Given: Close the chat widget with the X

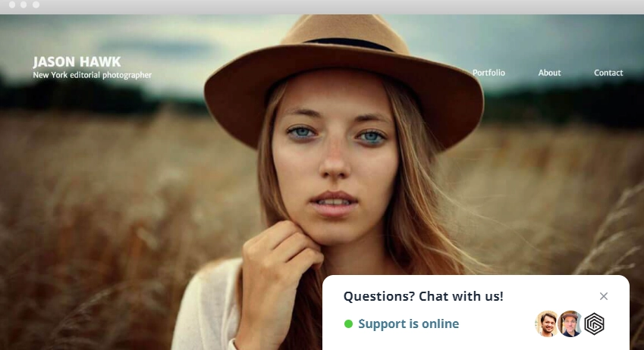Looking at the screenshot, I should pyautogui.click(x=603, y=296).
